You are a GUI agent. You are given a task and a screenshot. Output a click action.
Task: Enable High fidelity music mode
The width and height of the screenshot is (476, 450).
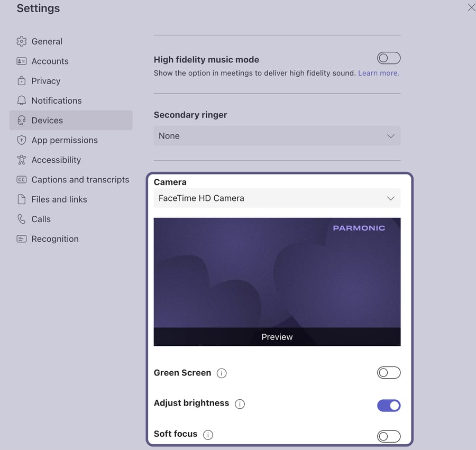coord(389,58)
